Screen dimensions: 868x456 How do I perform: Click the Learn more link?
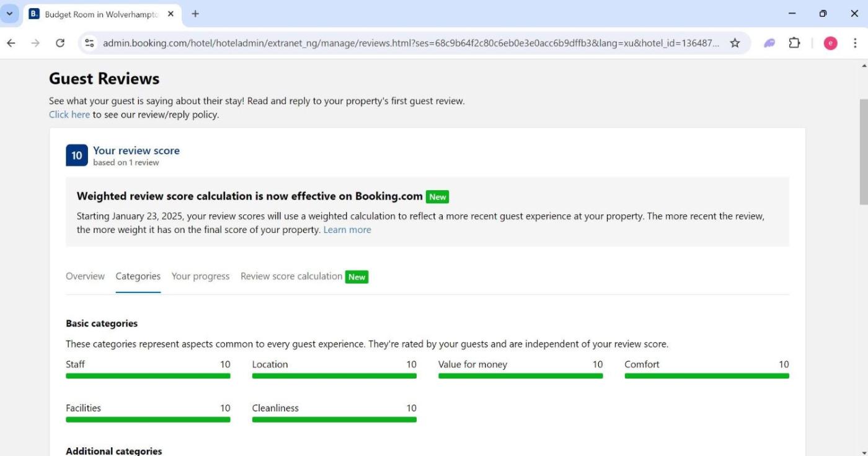click(x=347, y=230)
